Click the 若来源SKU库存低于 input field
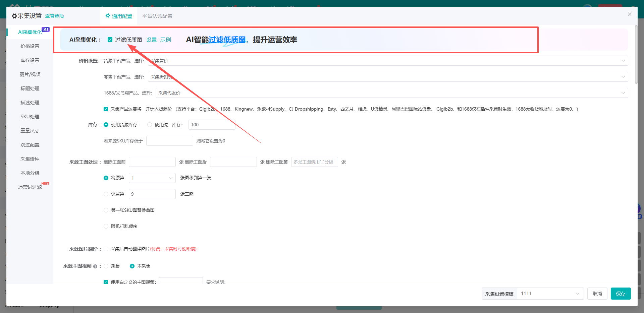 [x=170, y=141]
